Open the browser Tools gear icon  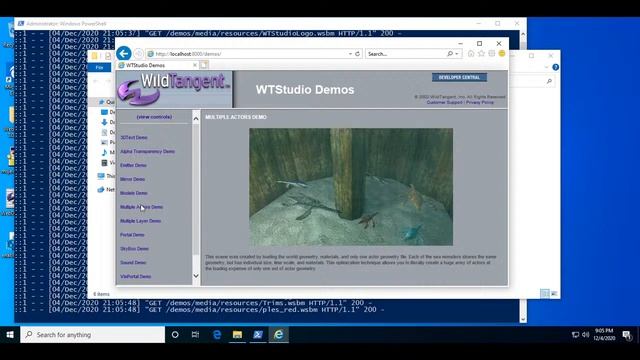coord(492,53)
